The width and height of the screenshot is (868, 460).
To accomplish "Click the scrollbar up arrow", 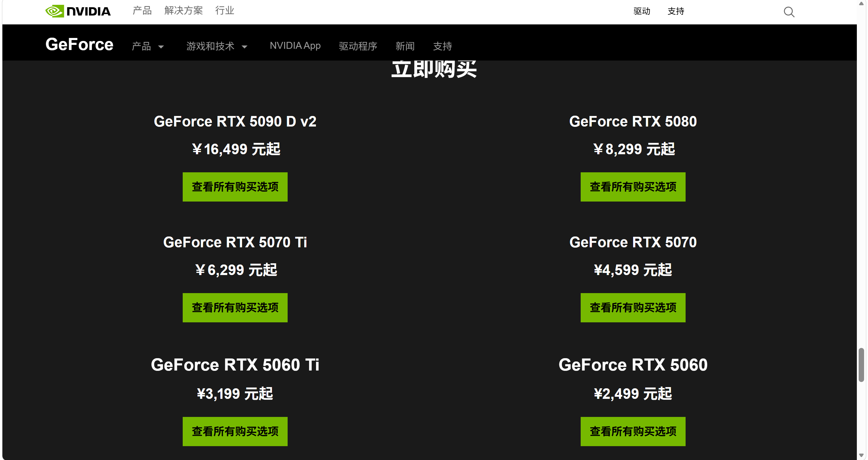I will tap(861, 3).
